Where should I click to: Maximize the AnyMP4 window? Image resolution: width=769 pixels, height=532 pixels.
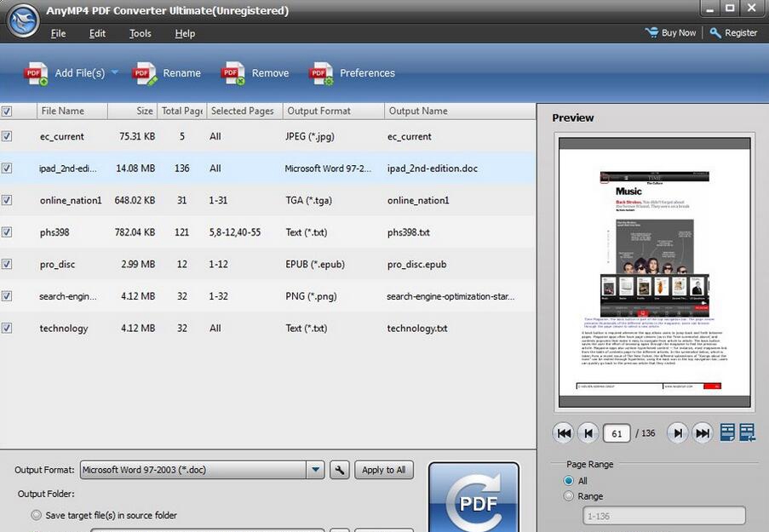730,8
